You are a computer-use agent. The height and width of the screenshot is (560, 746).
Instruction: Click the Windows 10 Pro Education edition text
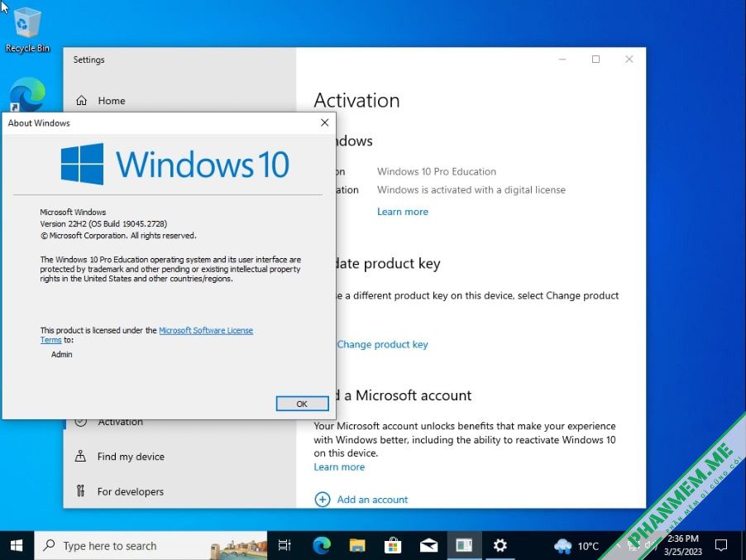click(437, 171)
